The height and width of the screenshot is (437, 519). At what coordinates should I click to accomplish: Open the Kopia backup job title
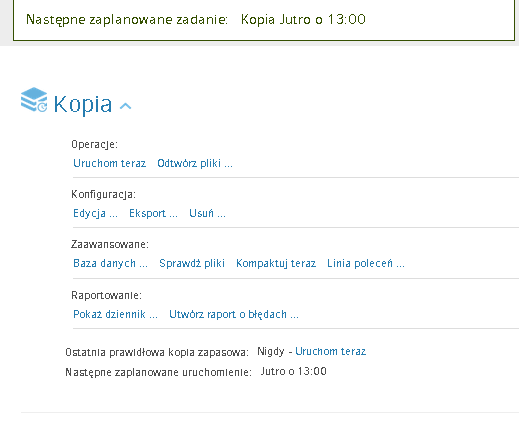coord(83,104)
